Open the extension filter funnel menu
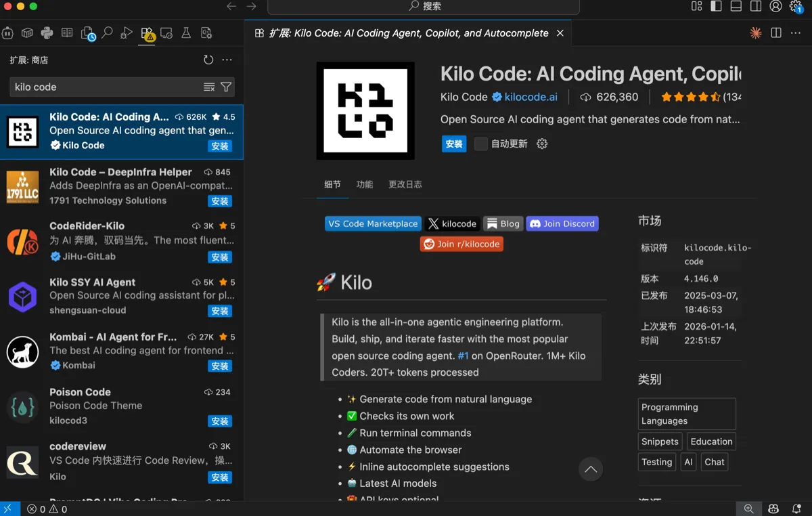Screen dimensions: 812x516 tap(226, 87)
